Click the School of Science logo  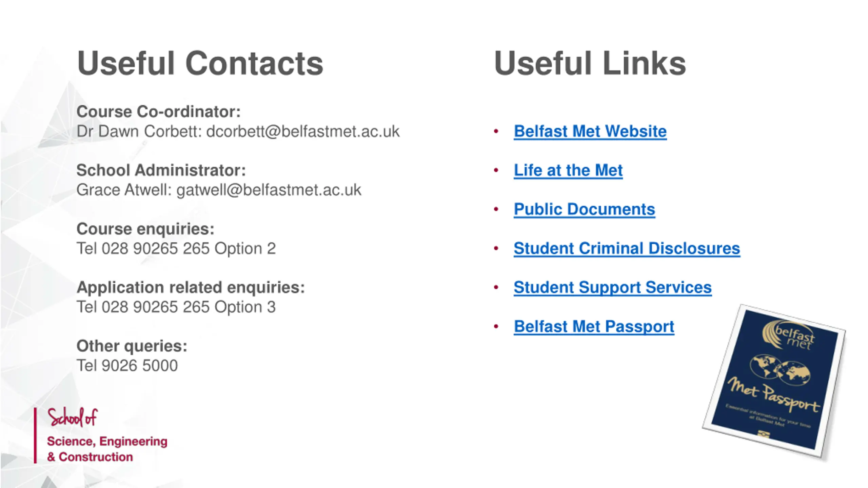pyautogui.click(x=101, y=435)
